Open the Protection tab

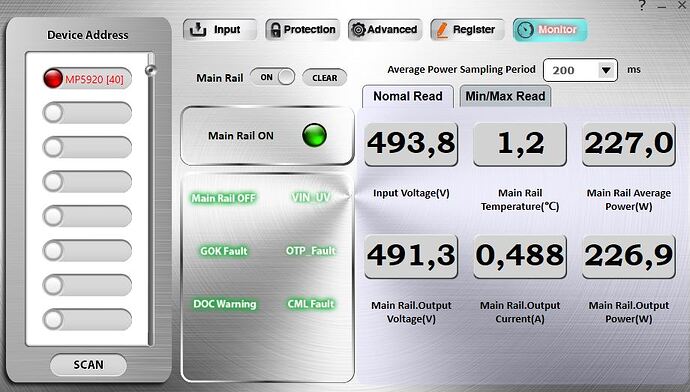(x=302, y=29)
